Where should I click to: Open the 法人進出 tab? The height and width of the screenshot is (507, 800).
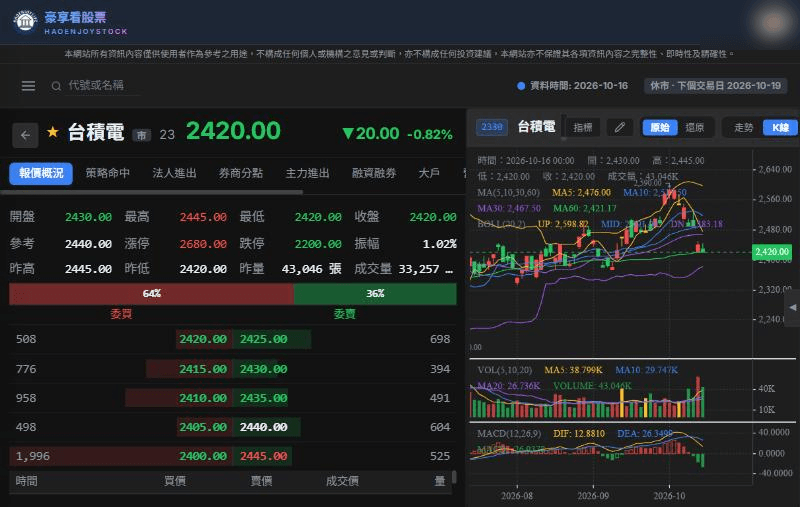tap(174, 173)
